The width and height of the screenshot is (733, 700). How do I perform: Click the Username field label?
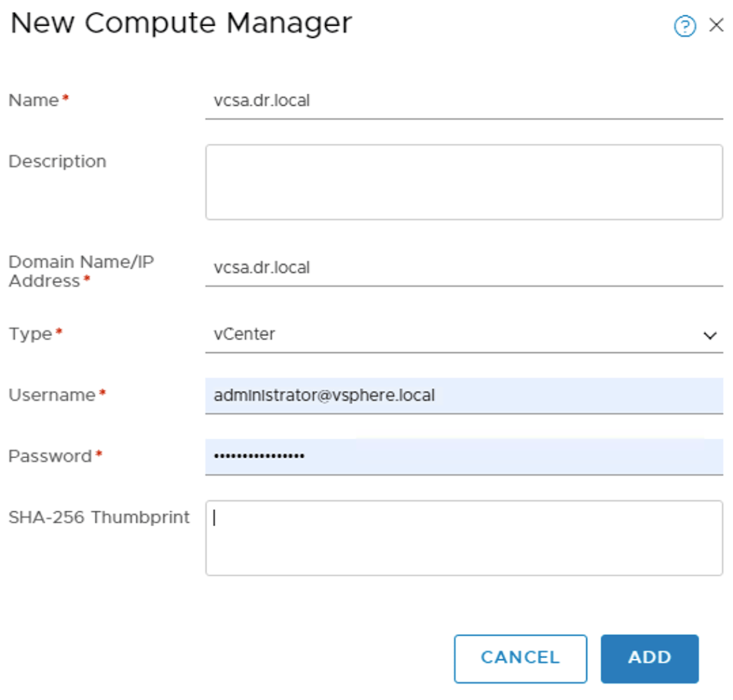tap(52, 395)
